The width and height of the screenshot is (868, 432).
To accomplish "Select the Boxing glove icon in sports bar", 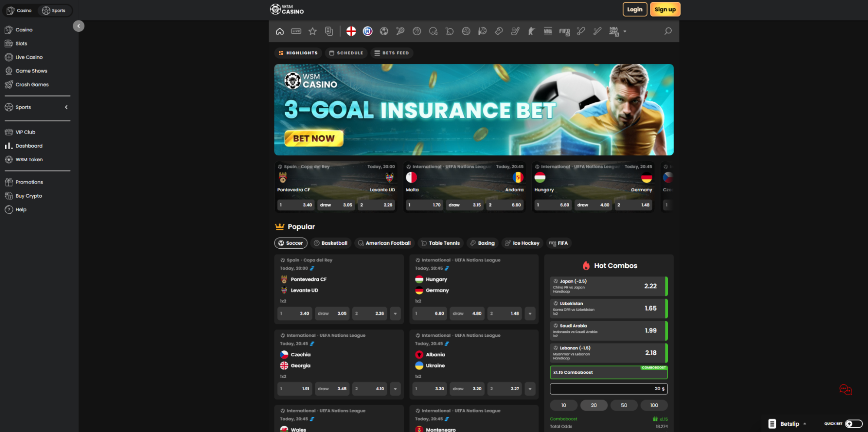I will [499, 31].
